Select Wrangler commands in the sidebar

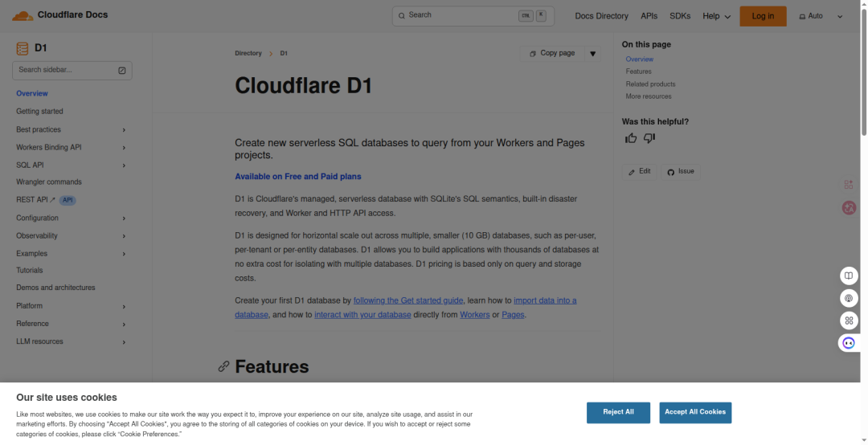click(x=49, y=182)
